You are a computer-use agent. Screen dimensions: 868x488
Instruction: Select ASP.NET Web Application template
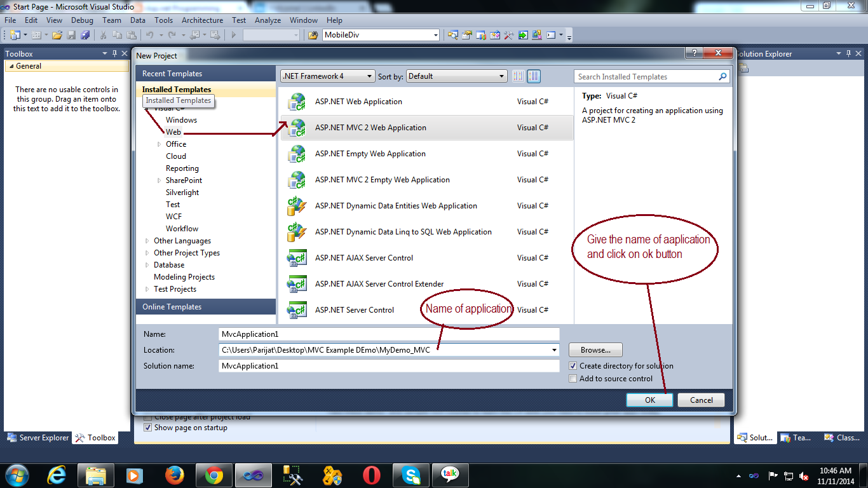[427, 102]
